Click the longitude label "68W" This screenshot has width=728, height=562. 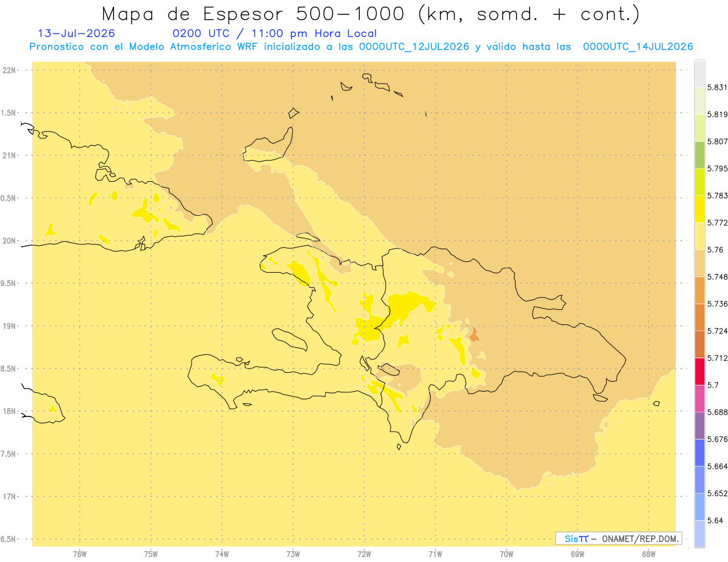pyautogui.click(x=649, y=554)
